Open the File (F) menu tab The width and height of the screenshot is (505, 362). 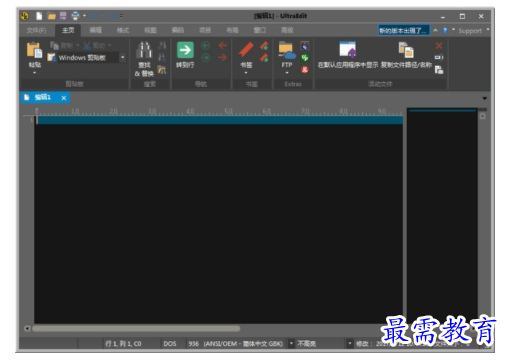tap(36, 31)
